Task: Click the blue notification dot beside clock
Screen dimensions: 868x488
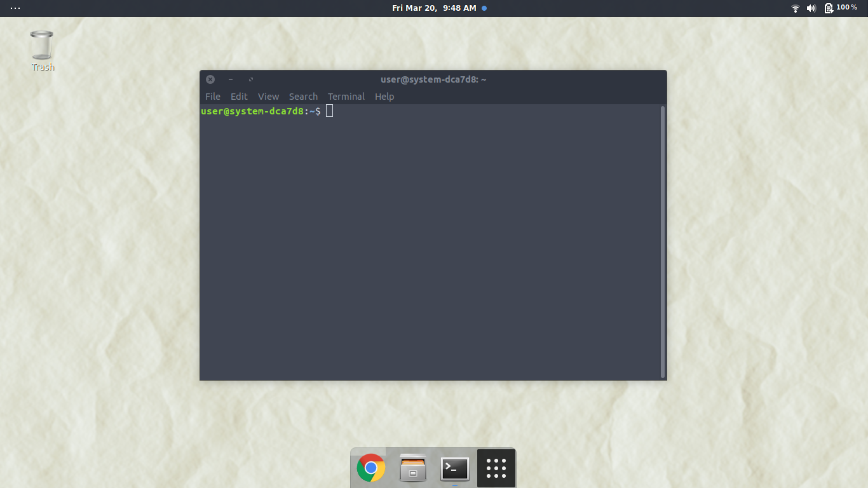Action: [484, 8]
